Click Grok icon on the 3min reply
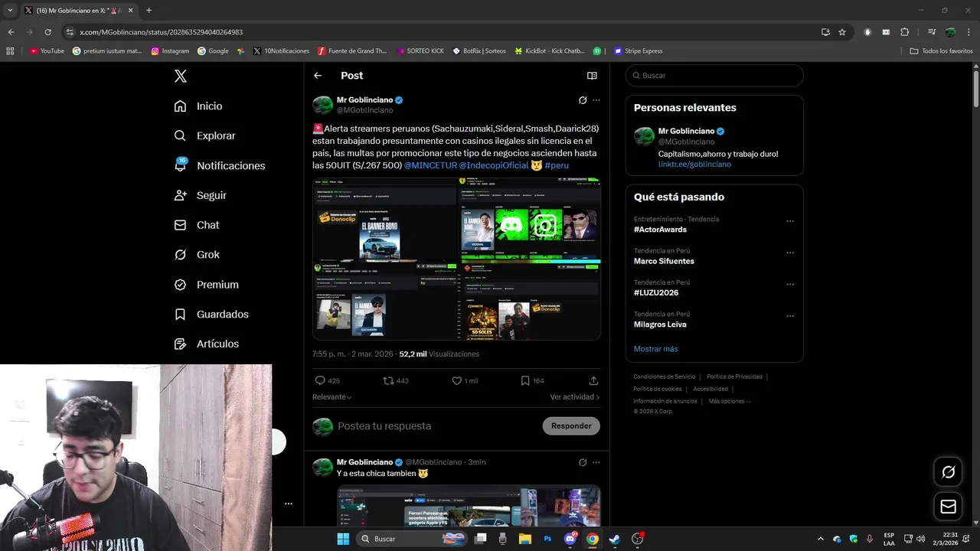 click(x=583, y=462)
